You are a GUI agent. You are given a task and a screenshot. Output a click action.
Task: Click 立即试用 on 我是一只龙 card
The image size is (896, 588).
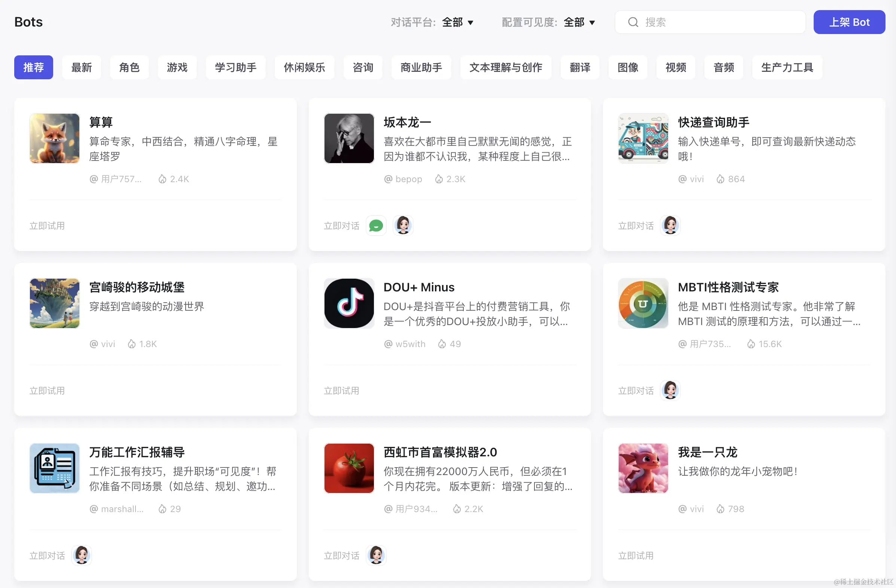(x=636, y=555)
